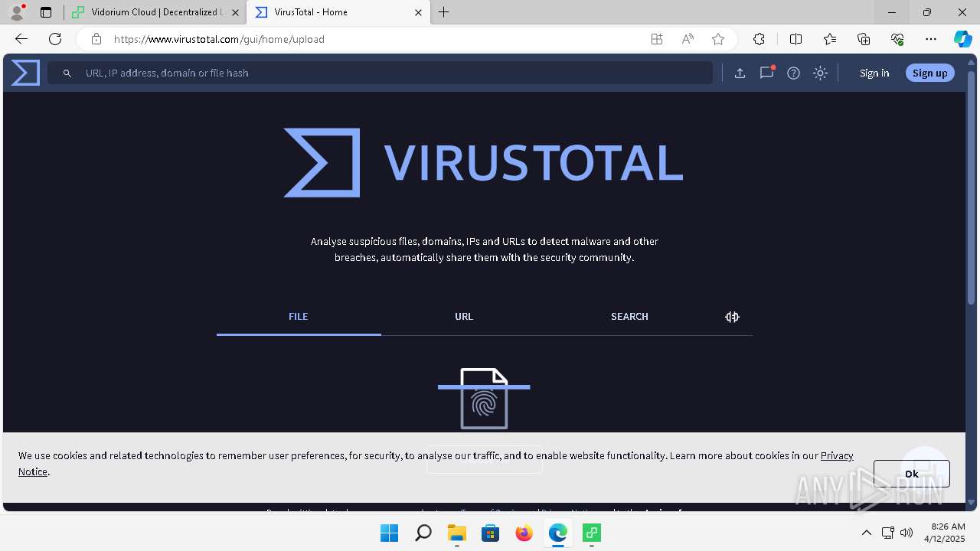This screenshot has width=980, height=551.
Task: Open a new tab with plus button
Action: [444, 12]
